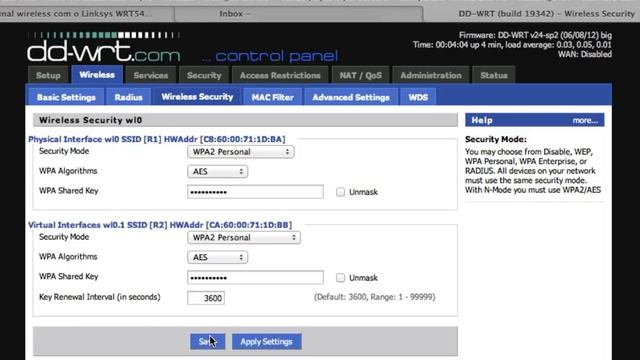Select the Wireless Security sub-tab
This screenshot has height=360, width=640.
197,96
